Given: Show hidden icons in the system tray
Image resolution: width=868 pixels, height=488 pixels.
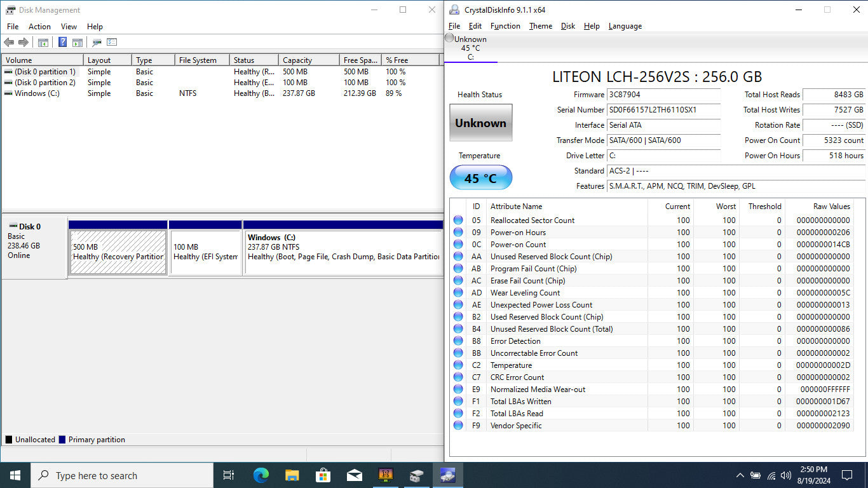Looking at the screenshot, I should coord(740,475).
